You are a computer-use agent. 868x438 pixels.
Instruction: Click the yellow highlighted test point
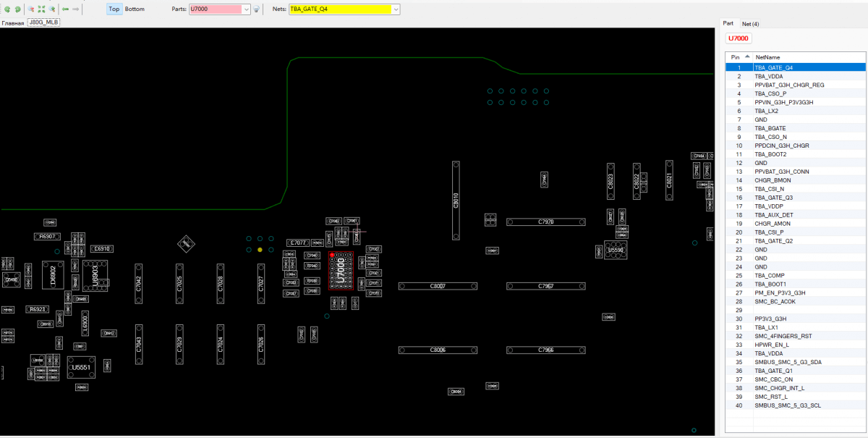point(260,250)
